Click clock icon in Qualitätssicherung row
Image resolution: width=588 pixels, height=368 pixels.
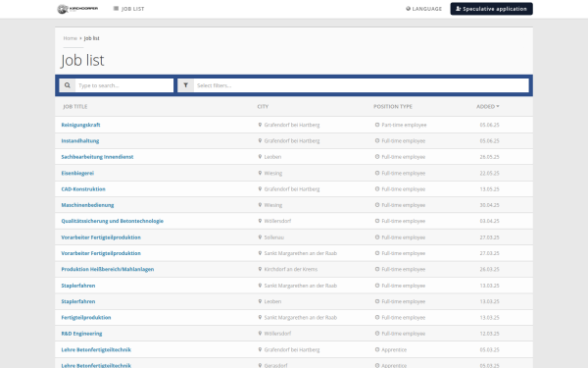click(x=377, y=221)
